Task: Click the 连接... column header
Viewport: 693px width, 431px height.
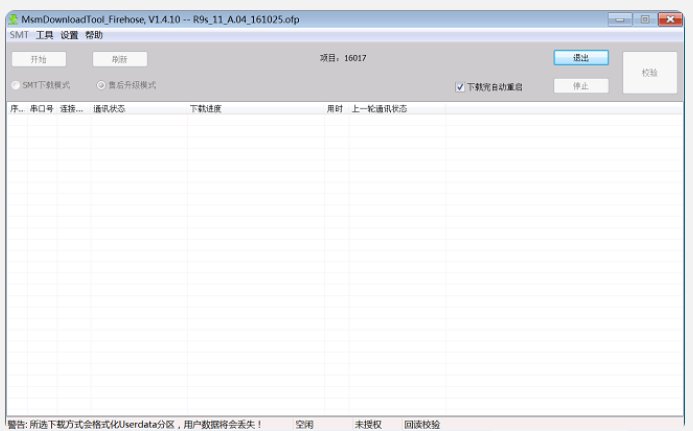Action: pyautogui.click(x=73, y=109)
